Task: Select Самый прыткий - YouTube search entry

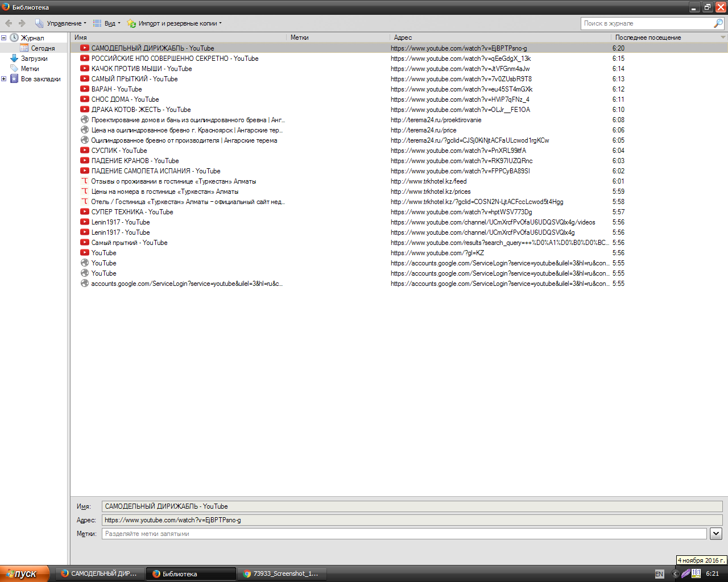Action: 399,243
